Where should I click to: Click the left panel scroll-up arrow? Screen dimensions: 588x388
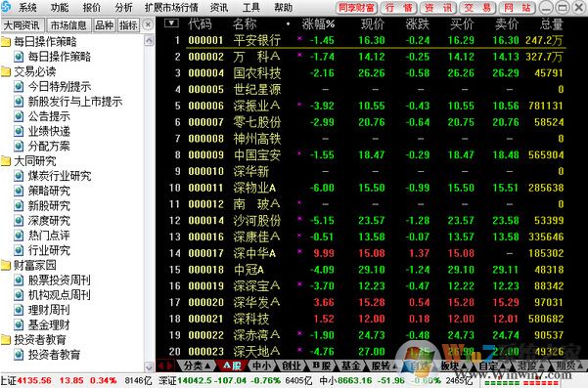coord(150,40)
